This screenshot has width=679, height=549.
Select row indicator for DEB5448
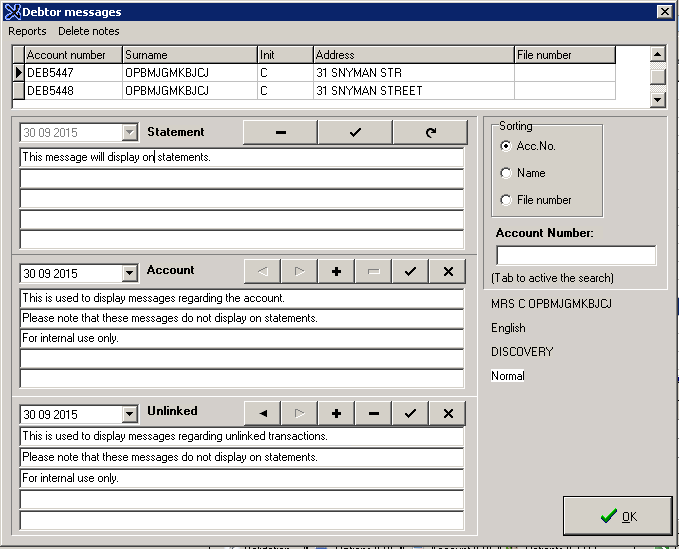(x=18, y=90)
